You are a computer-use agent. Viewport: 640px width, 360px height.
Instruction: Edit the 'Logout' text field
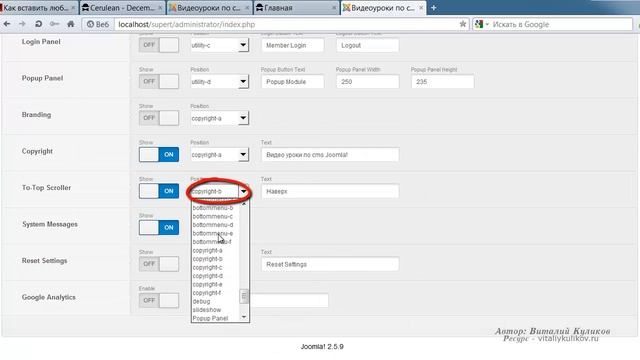coord(367,45)
